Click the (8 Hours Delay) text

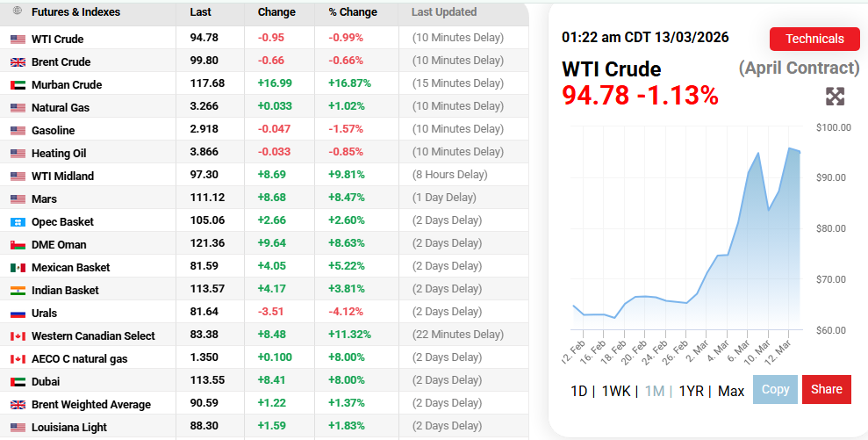point(450,175)
